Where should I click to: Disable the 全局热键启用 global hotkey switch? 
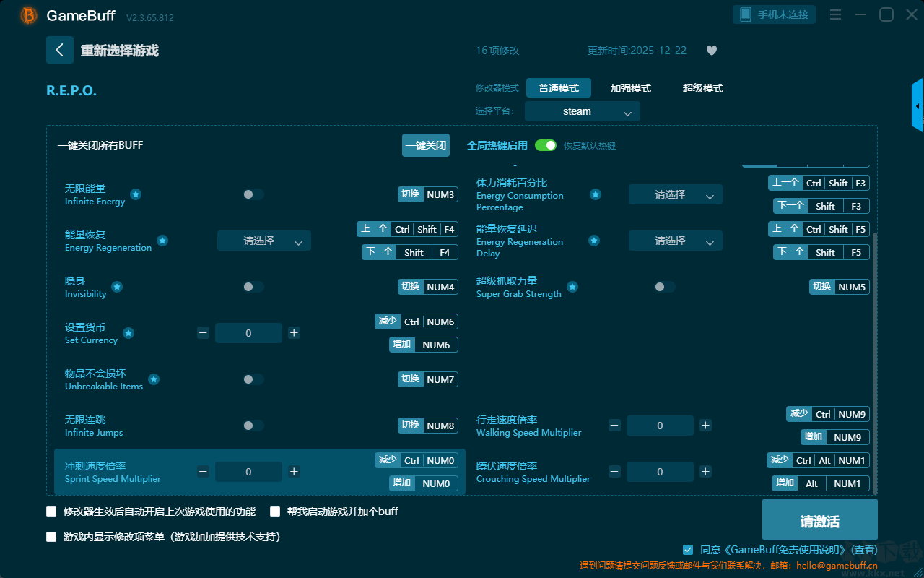coord(546,145)
